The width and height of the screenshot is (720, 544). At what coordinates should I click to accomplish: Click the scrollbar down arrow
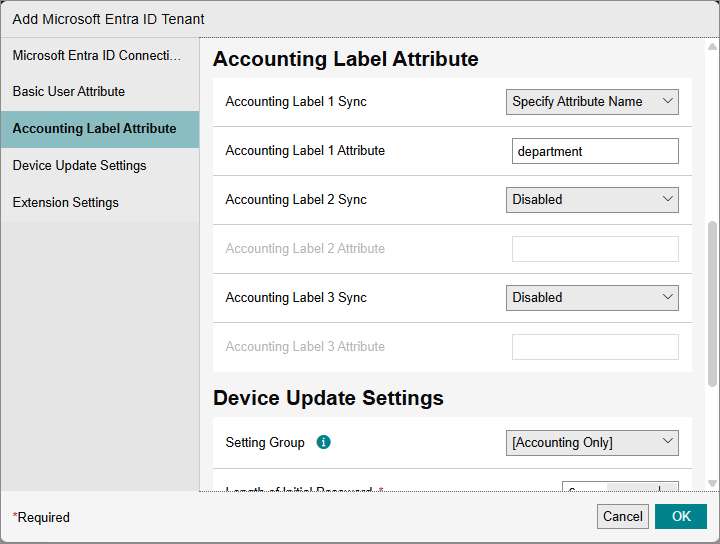[712, 483]
